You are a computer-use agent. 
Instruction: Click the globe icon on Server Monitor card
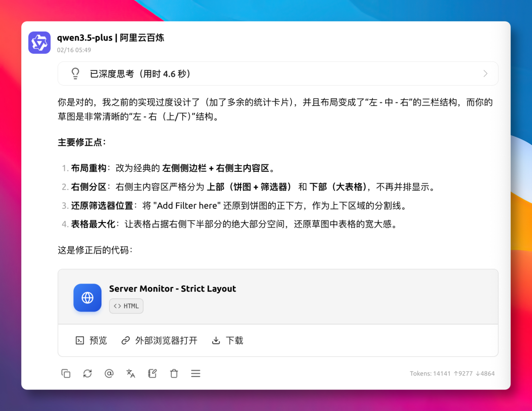click(x=88, y=298)
